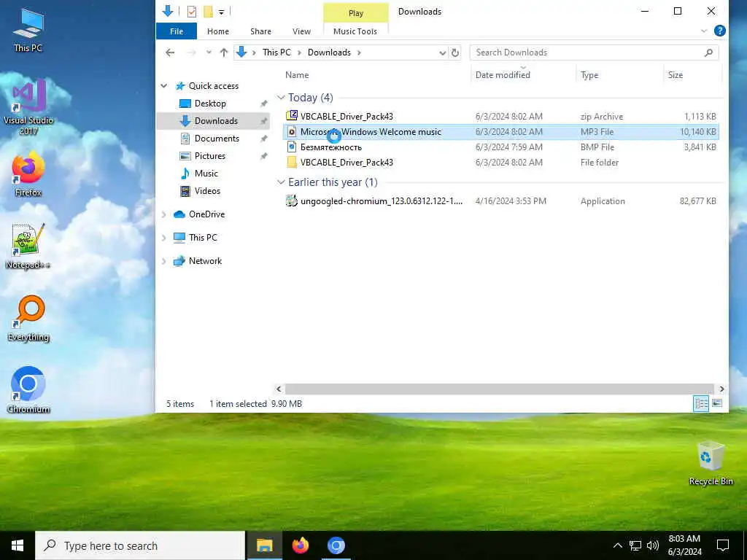
Task: Click scrollbar right arrow
Action: [721, 389]
